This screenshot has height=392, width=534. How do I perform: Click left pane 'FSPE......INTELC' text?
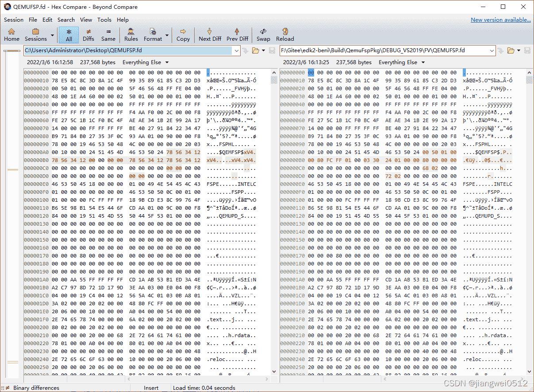point(231,184)
